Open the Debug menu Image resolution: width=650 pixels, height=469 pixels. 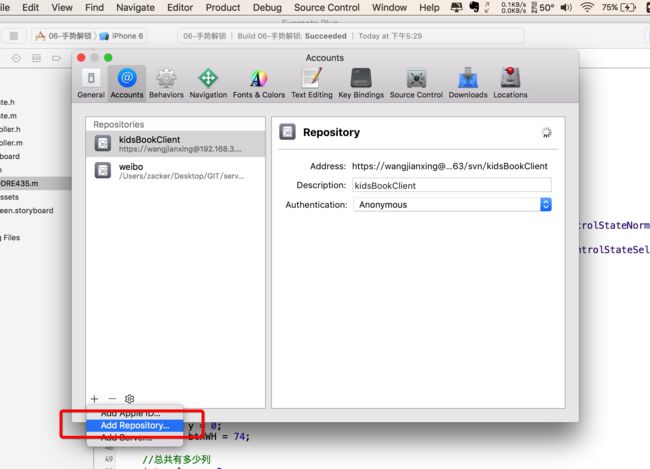click(267, 7)
